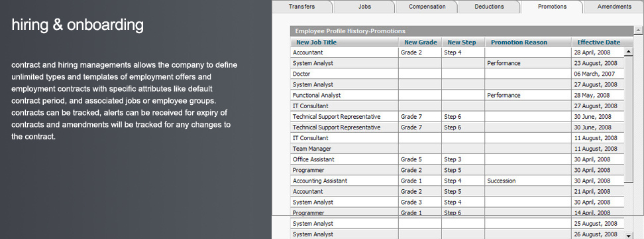The width and height of the screenshot is (644, 239).
Task: Open the Transfers tab
Action: point(301,7)
